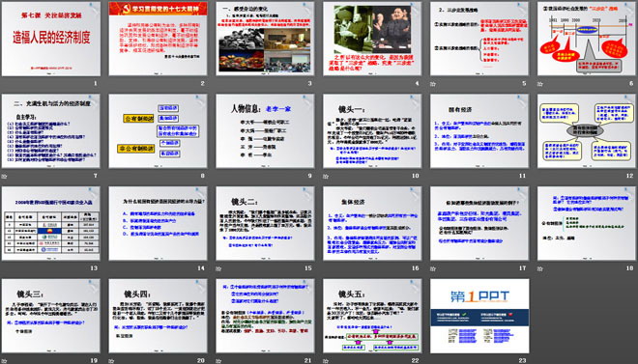This screenshot has height=364, width=638.
Task: Click animation star icon under slide 19
Action: click(x=5, y=360)
